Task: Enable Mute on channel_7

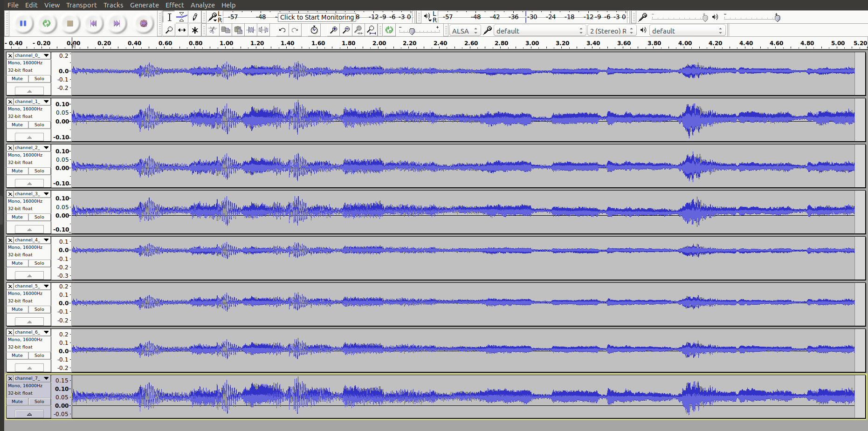Action: click(x=17, y=401)
